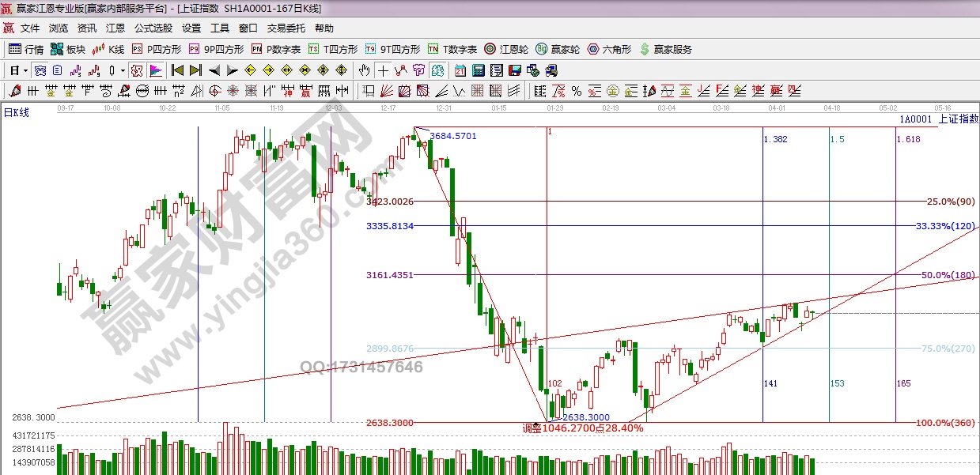Click the floppy disk save icon

coord(515,70)
